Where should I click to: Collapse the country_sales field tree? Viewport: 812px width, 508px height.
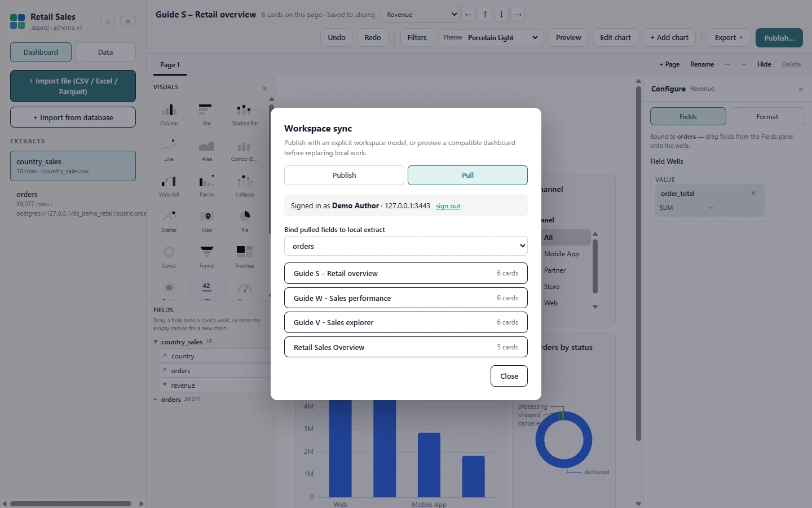[x=156, y=342]
